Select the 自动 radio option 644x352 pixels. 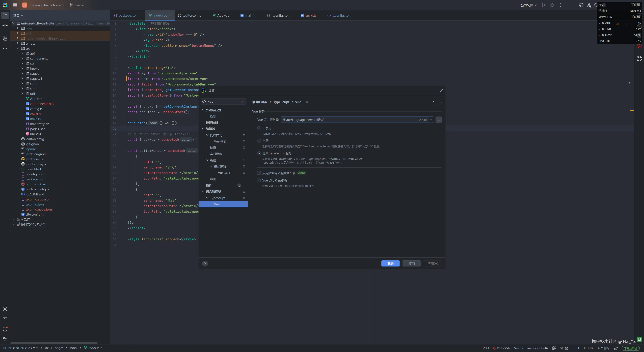[x=259, y=141]
